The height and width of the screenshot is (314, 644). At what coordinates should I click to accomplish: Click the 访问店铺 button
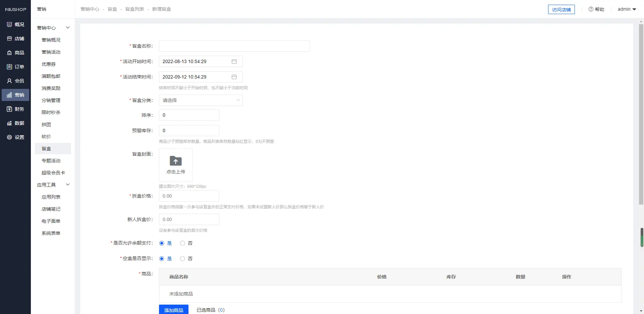click(x=561, y=10)
